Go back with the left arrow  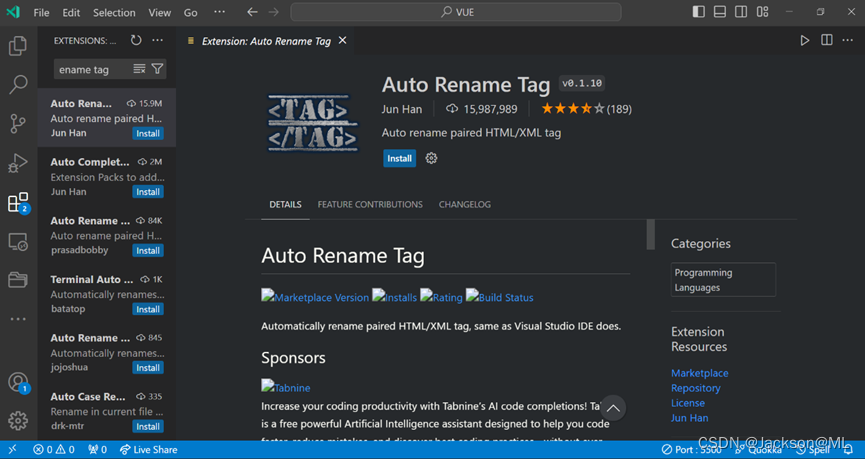click(252, 12)
